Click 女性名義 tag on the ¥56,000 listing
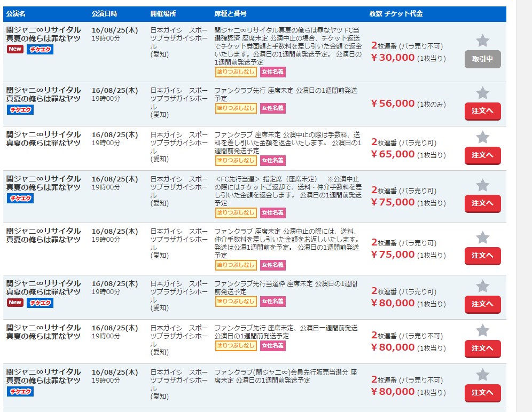The height and width of the screenshot is (412, 532). pos(273,108)
